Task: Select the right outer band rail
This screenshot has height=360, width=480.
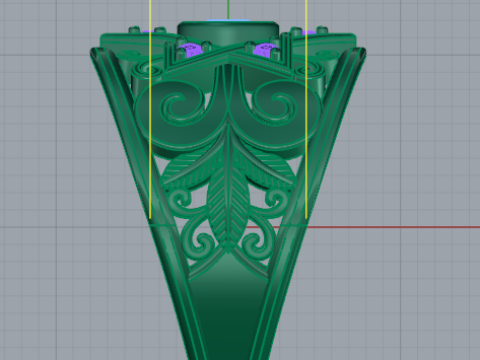Action: pos(312,200)
